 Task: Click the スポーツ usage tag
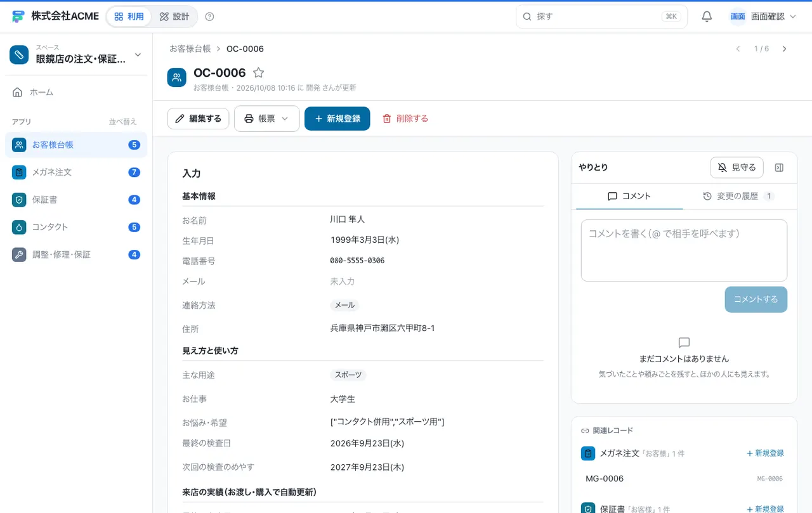(348, 375)
